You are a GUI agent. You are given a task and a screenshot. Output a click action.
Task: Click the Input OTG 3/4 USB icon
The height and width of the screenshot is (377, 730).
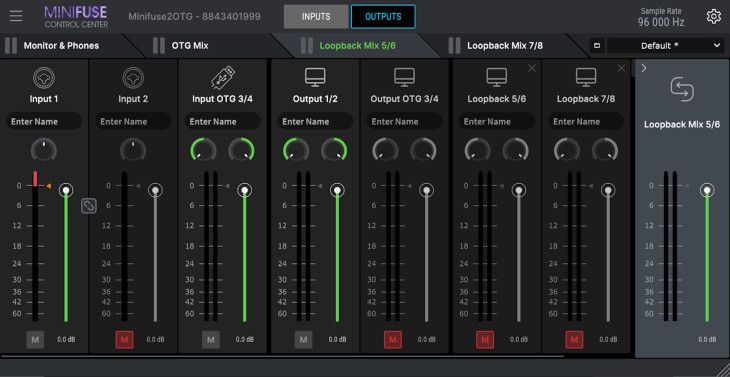pos(222,77)
